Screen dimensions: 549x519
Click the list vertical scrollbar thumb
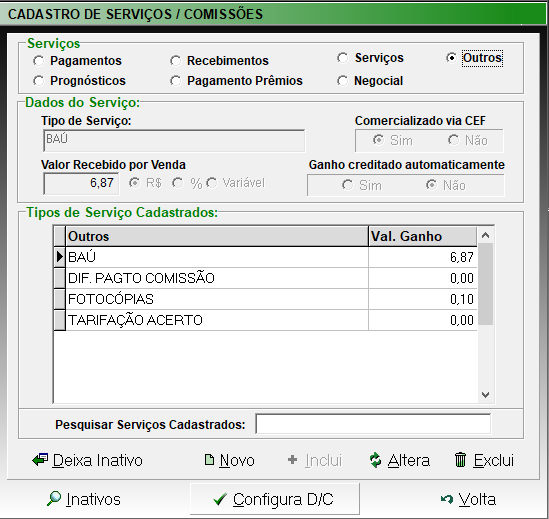(485, 284)
